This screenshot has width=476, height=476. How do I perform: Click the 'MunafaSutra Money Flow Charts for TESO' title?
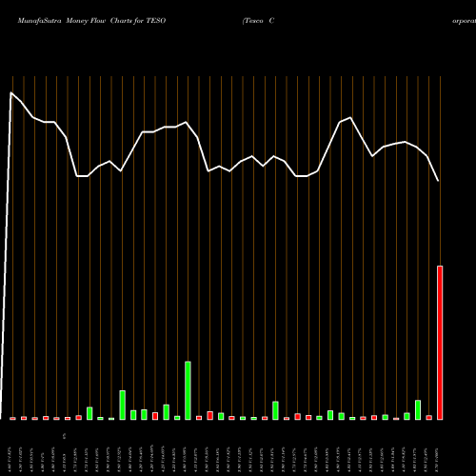(91, 21)
